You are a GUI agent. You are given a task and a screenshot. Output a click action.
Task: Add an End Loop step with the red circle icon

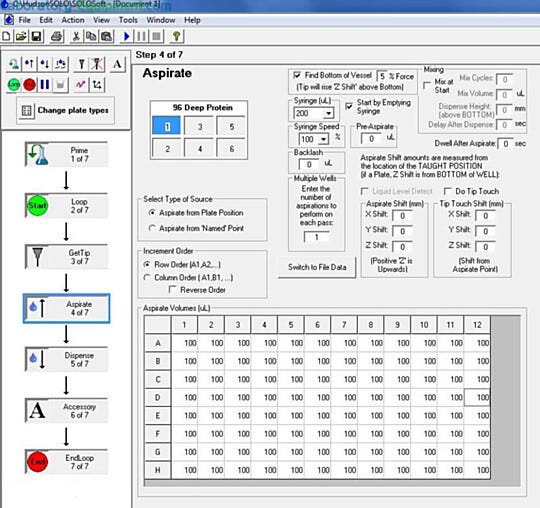pos(29,84)
